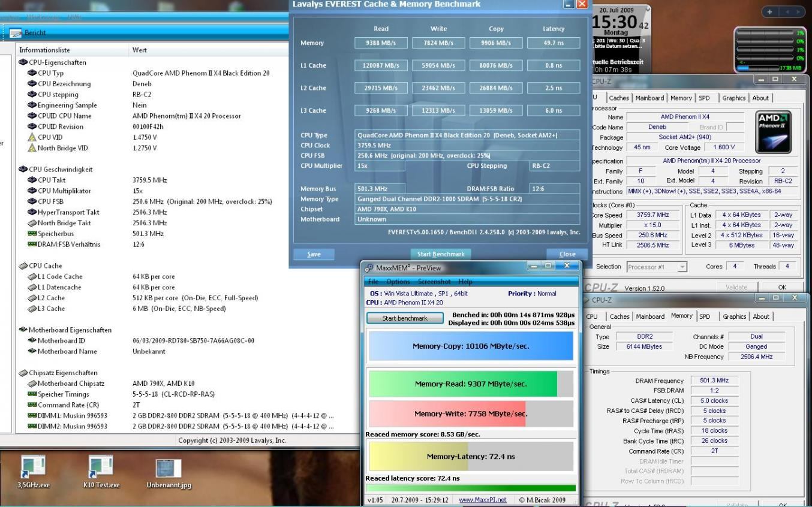The image size is (812, 507).
Task: Switch to Mainboard tab in CPU-Z processor window
Action: (x=649, y=98)
